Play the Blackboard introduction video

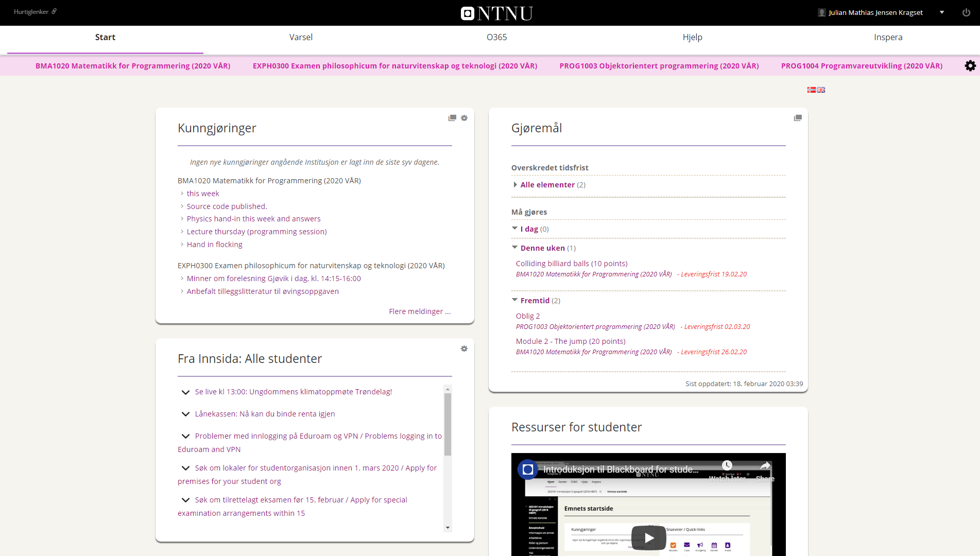click(648, 537)
